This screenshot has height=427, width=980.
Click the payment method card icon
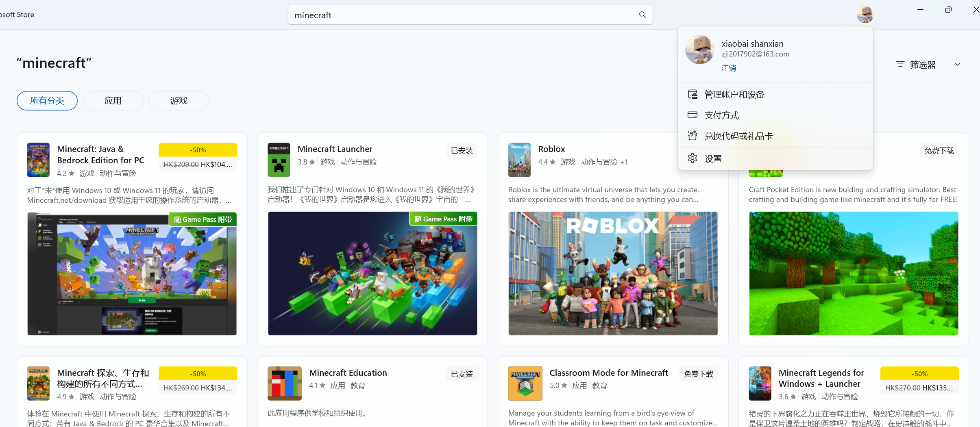point(693,115)
